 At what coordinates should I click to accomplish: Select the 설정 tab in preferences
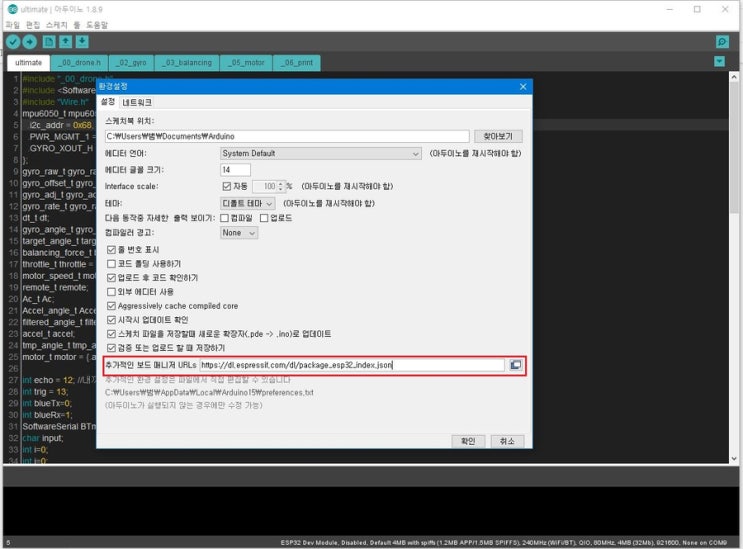pyautogui.click(x=108, y=102)
